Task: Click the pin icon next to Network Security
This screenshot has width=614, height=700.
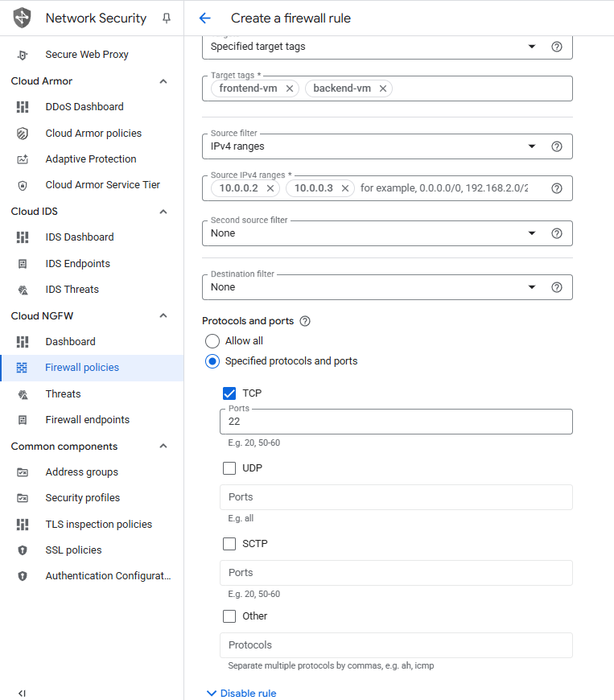Action: (x=167, y=19)
